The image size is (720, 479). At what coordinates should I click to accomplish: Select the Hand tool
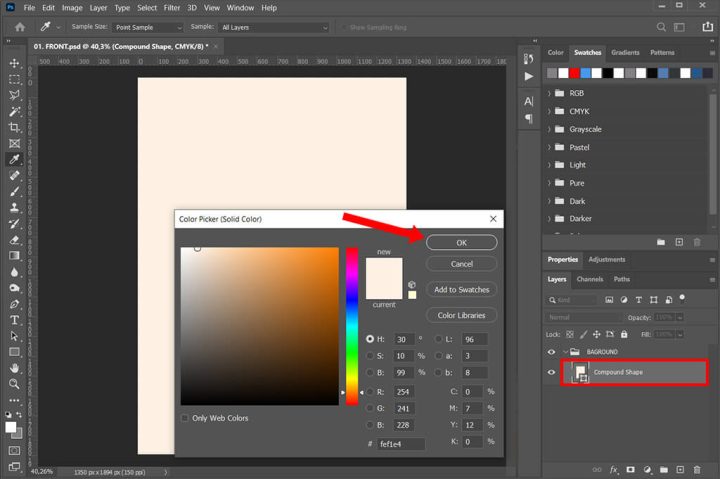coord(14,368)
